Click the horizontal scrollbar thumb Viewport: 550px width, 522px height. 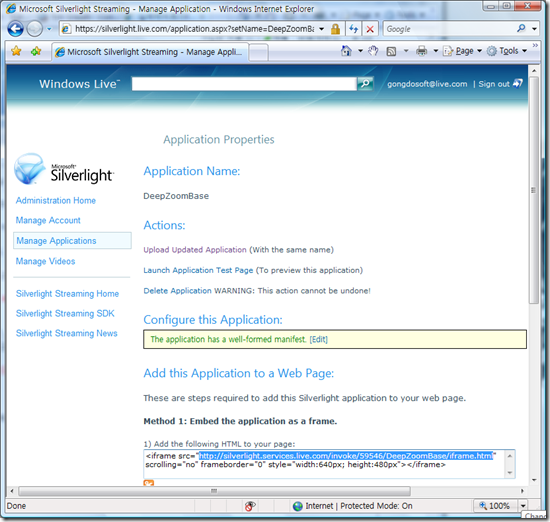214,491
